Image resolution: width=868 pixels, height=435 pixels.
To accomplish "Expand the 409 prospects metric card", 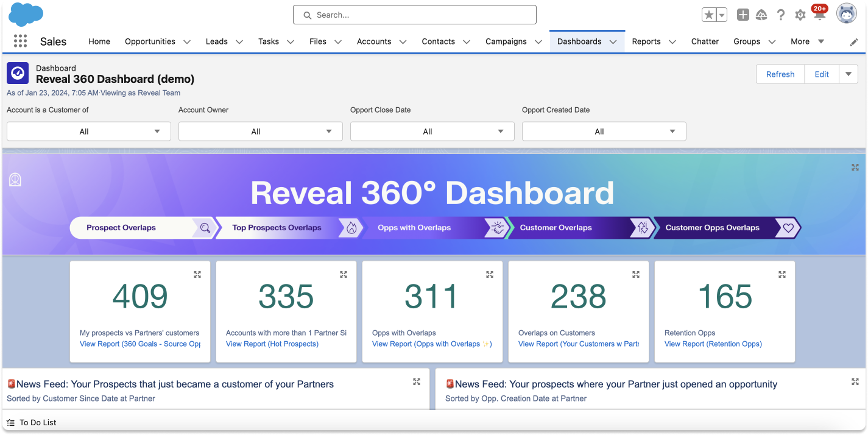I will tap(197, 274).
